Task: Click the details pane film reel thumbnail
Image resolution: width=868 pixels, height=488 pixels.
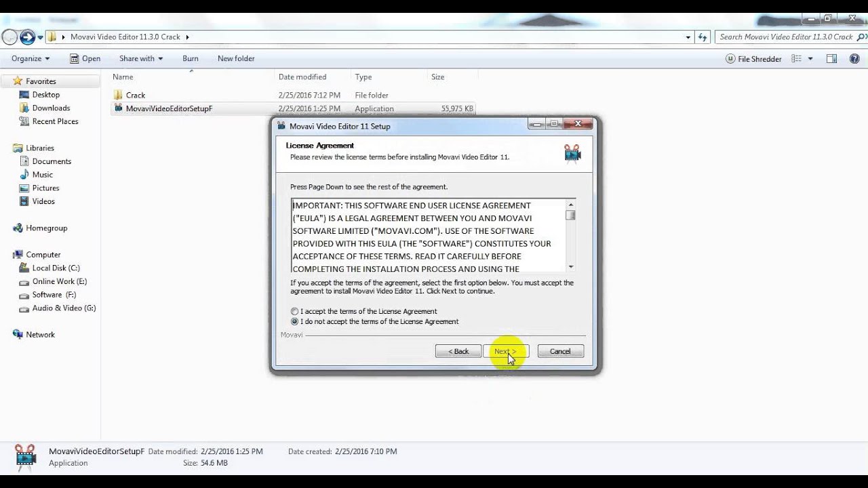Action: [25, 457]
